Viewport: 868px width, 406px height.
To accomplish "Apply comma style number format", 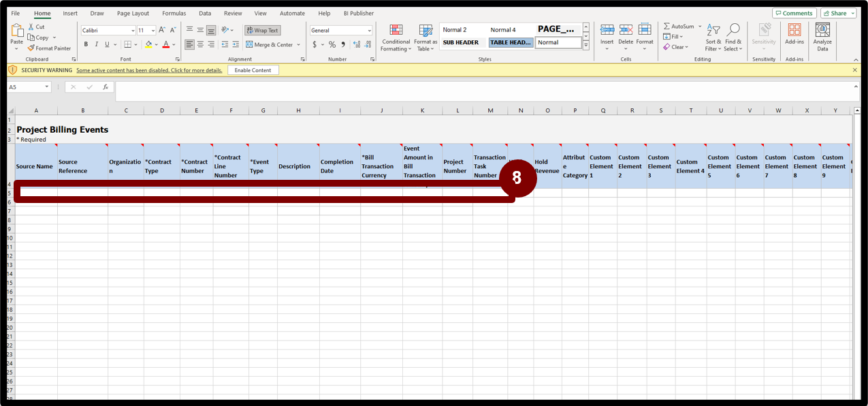I will pyautogui.click(x=343, y=44).
